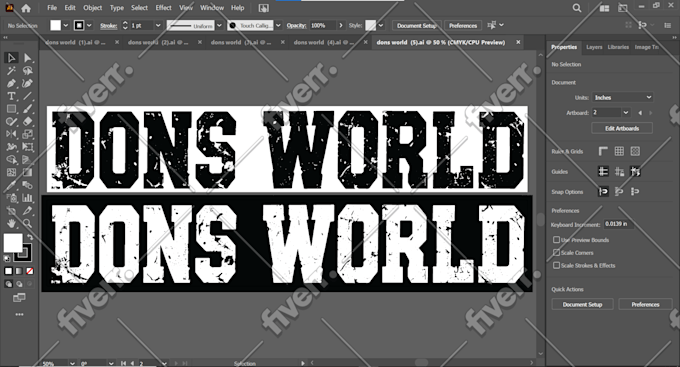Viewport: 680px width, 367px height.
Task: Open the Object menu
Action: coord(92,8)
